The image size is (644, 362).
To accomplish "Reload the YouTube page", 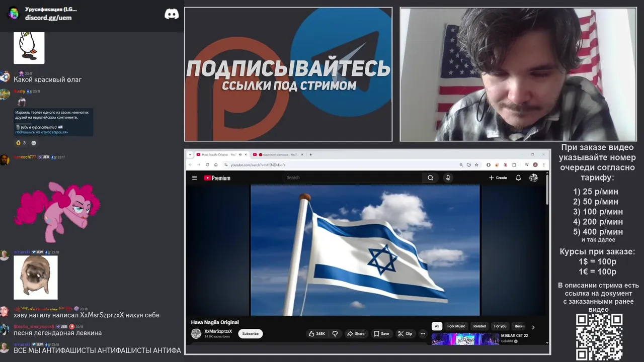I will [207, 165].
